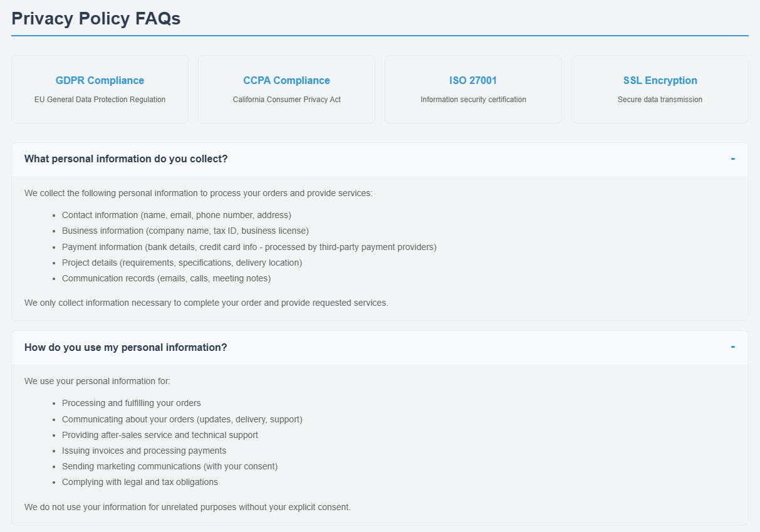Screen dimensions: 760x532
Task: Click 'Information security certification' subtitle text
Action: (x=473, y=100)
